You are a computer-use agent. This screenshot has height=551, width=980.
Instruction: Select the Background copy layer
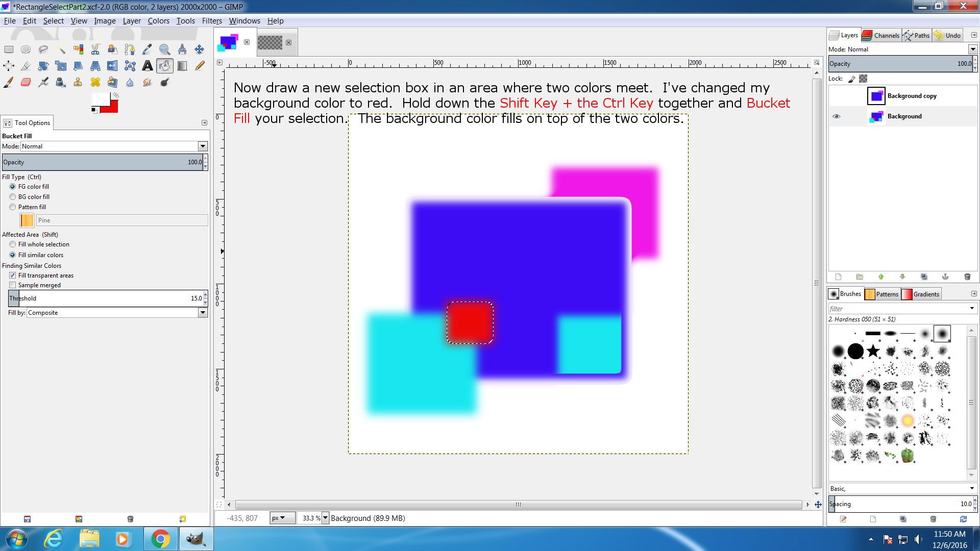[x=912, y=96]
